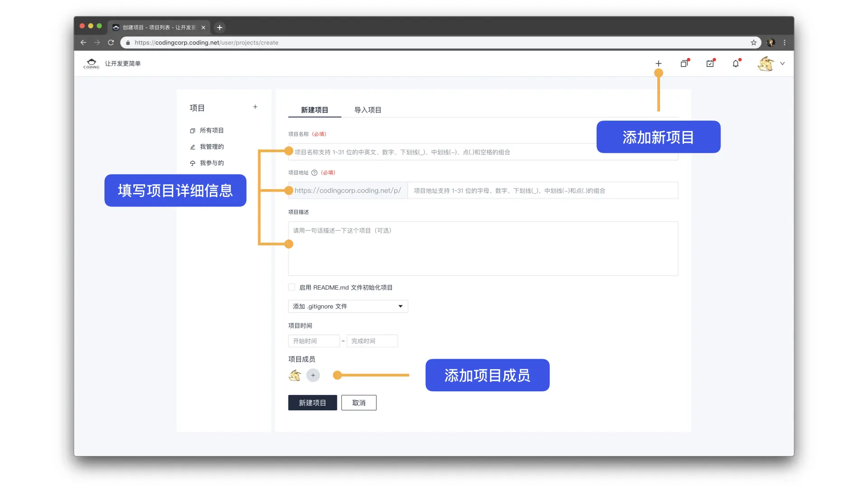868x488 pixels.
Task: Click the plus button to add project members
Action: (x=312, y=375)
